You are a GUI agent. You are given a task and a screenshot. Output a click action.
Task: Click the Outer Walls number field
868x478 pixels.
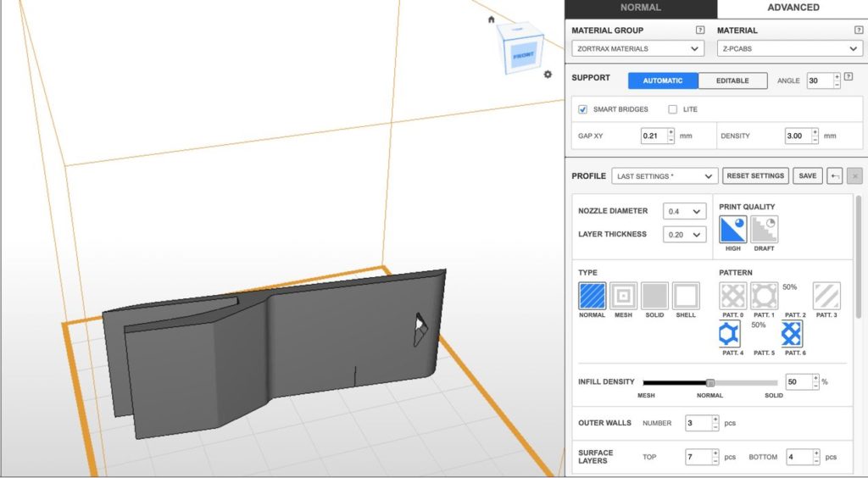pos(698,423)
